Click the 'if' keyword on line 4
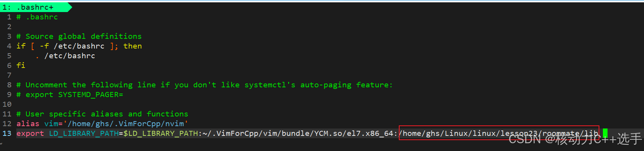 tap(21, 46)
